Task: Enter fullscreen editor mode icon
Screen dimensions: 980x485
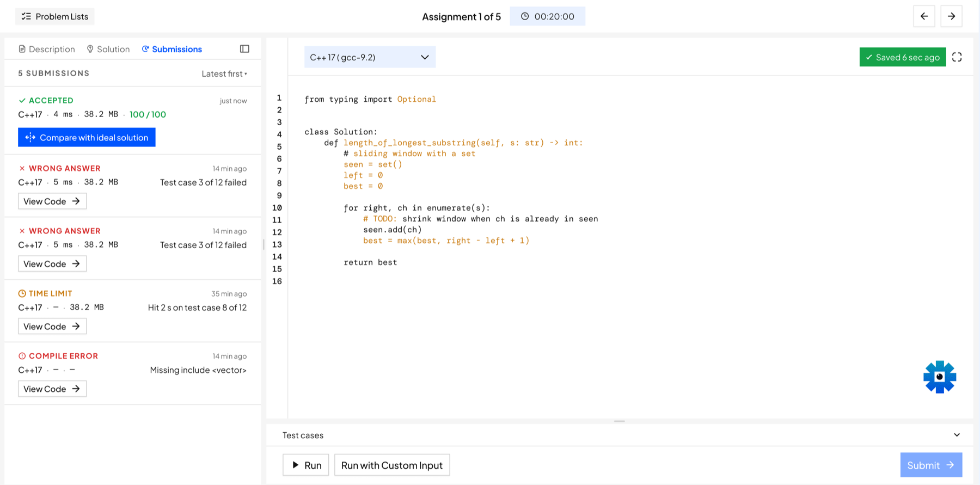Action: [x=957, y=57]
